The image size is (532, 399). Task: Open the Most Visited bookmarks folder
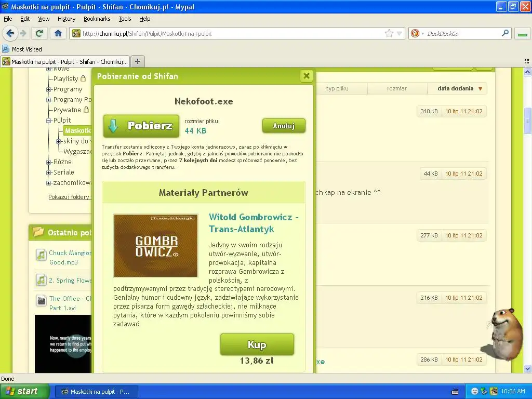coord(22,49)
